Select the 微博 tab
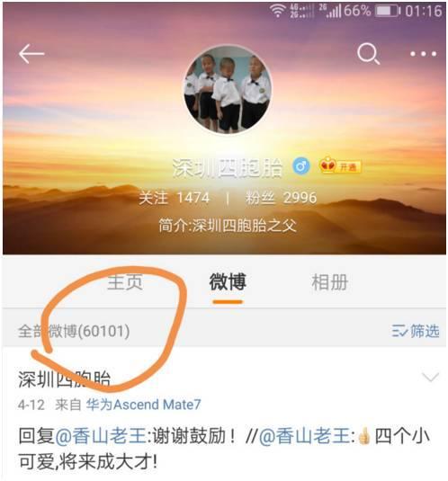This screenshot has width=448, height=481. coord(228,281)
